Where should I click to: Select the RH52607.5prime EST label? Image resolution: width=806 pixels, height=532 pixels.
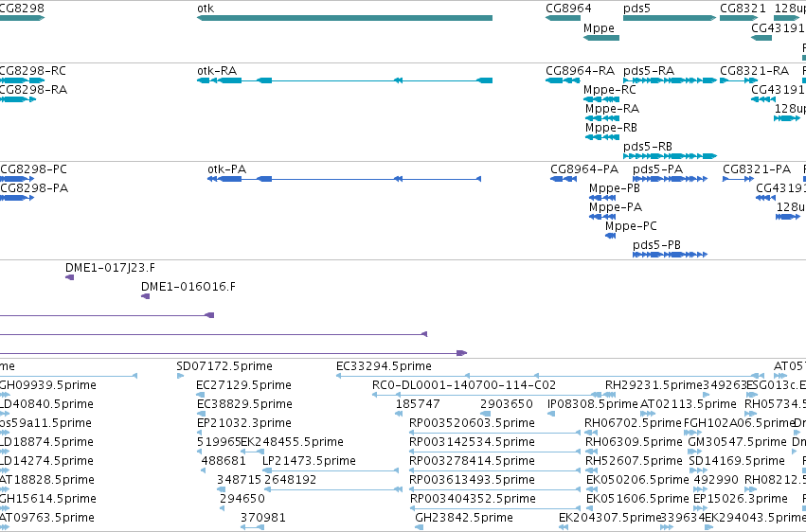tap(634, 462)
